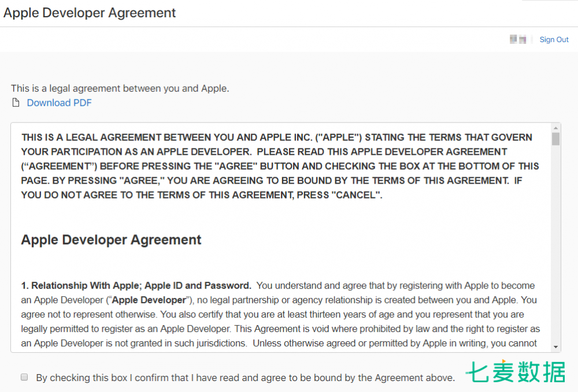Click the document icon beside Download PDF
Screen dimensions: 578x392
(16, 103)
